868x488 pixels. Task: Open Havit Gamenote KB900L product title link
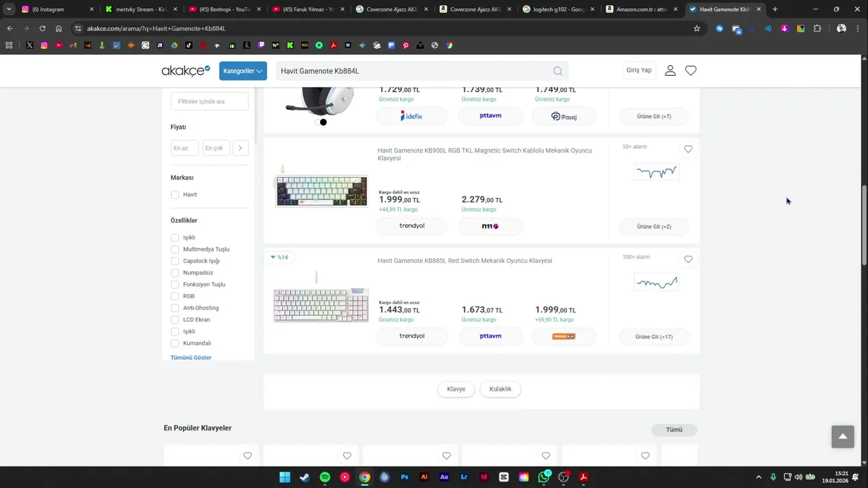tap(485, 155)
